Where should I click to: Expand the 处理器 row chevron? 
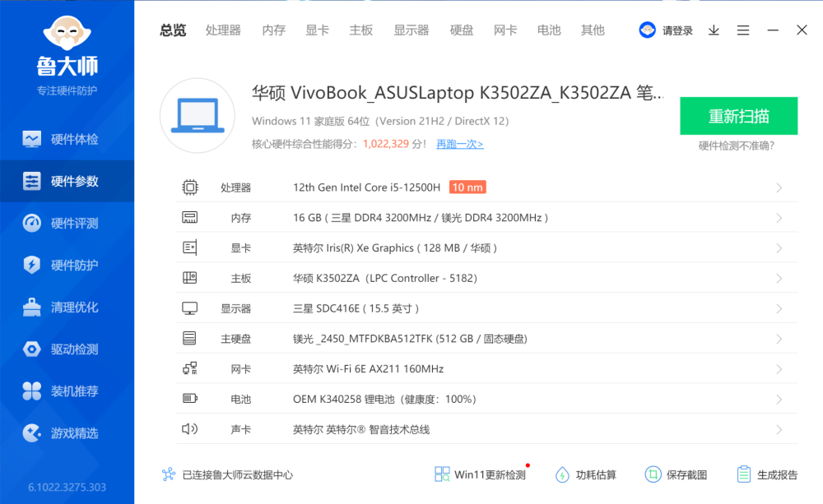tap(779, 187)
